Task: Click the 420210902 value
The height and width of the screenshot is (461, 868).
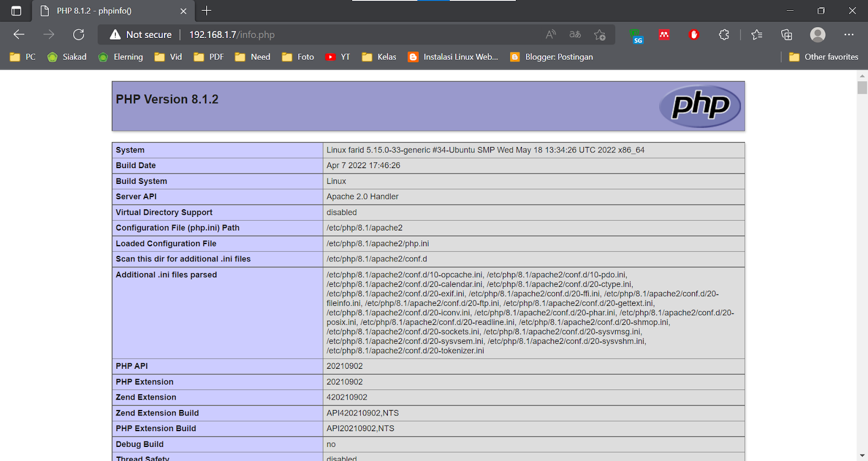Action: 347,398
